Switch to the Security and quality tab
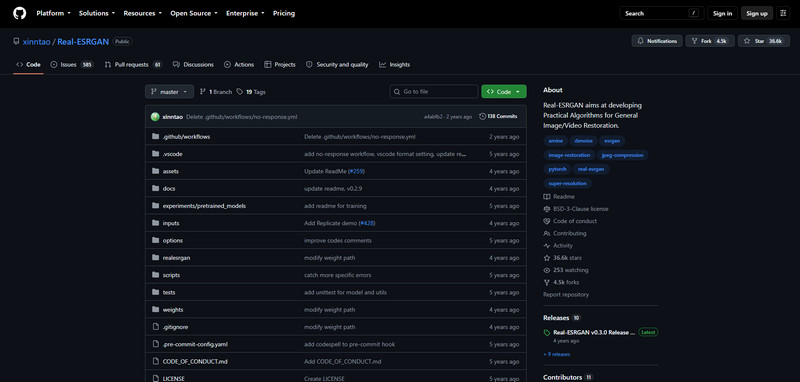800x382 pixels. 337,65
